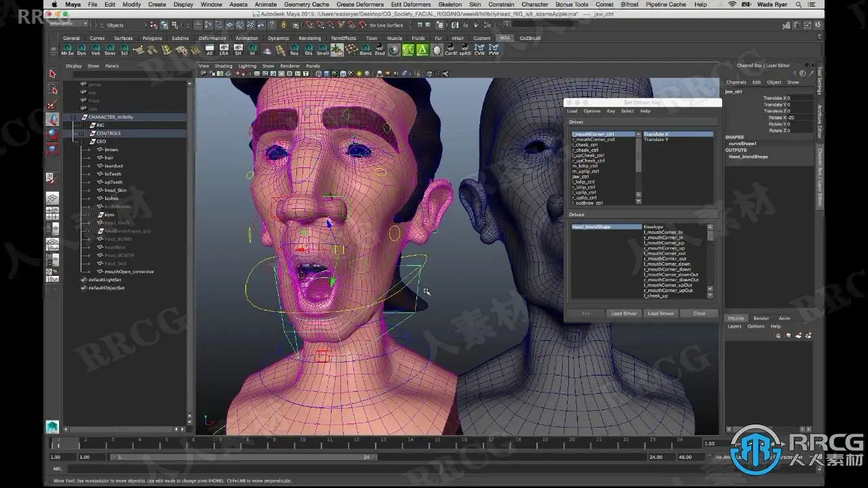Click the Blend shelf icon

(x=366, y=49)
